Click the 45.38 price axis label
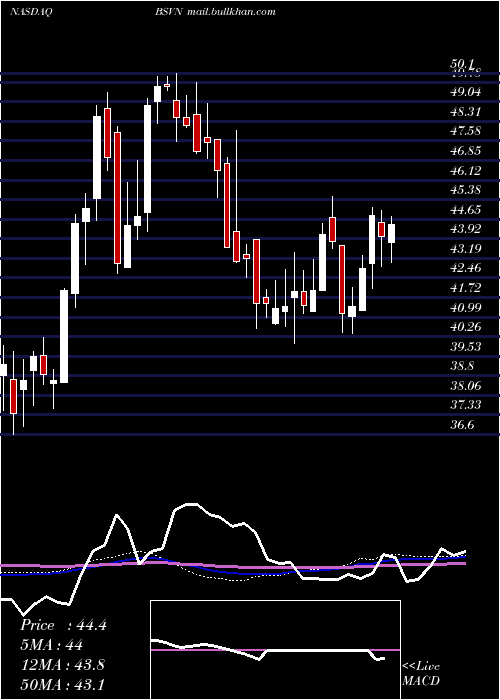 466,190
